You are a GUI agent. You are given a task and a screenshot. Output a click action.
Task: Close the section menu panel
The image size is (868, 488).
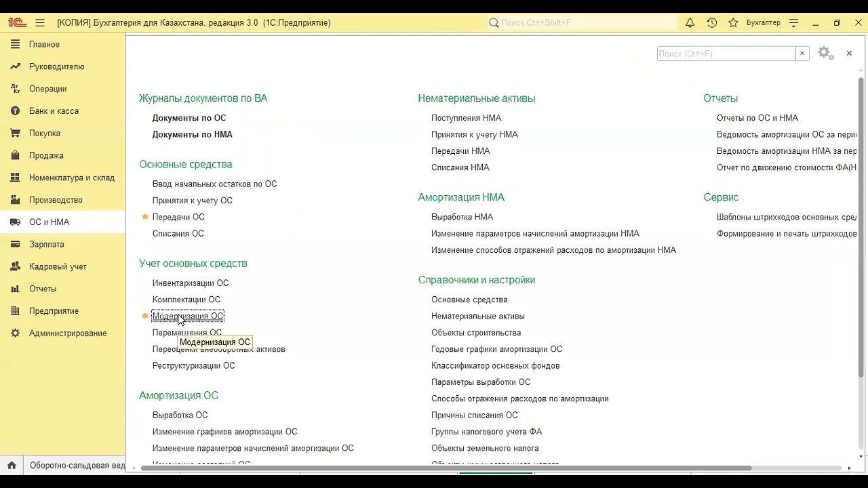click(849, 53)
